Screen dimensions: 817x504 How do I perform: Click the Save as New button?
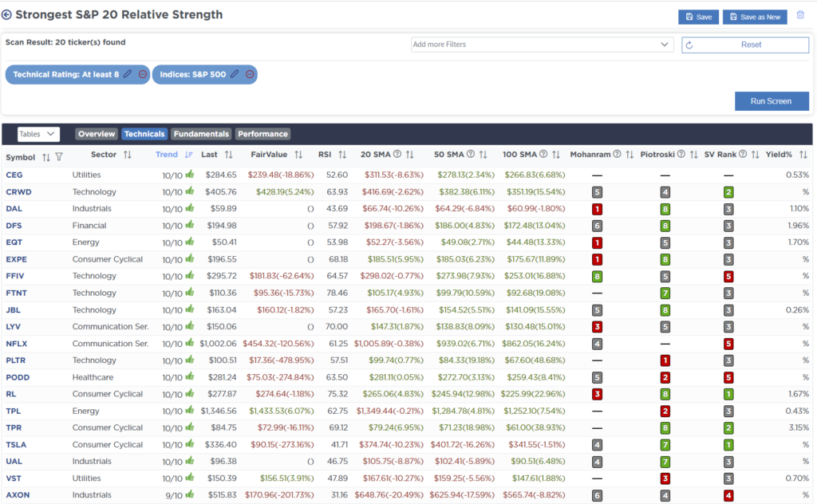click(x=755, y=17)
